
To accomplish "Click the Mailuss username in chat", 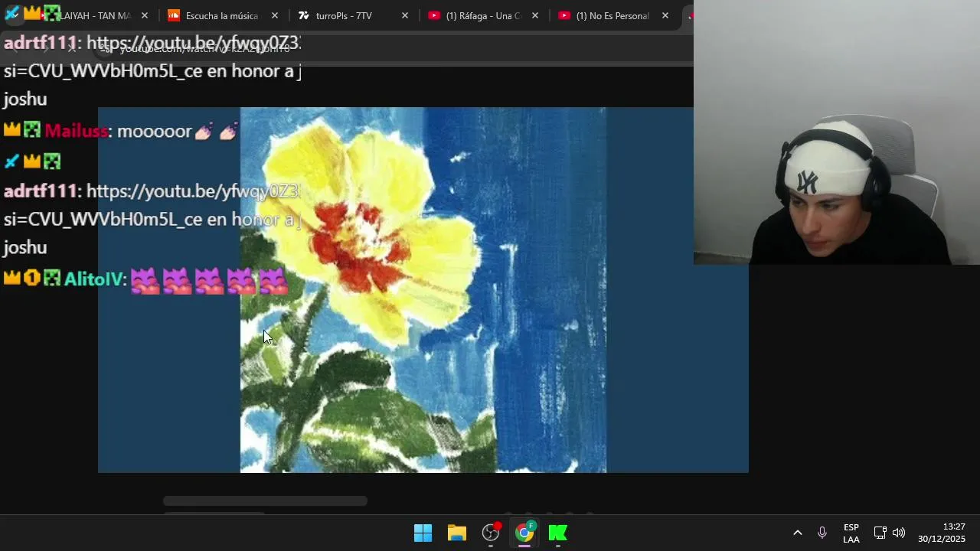I will click(x=76, y=131).
